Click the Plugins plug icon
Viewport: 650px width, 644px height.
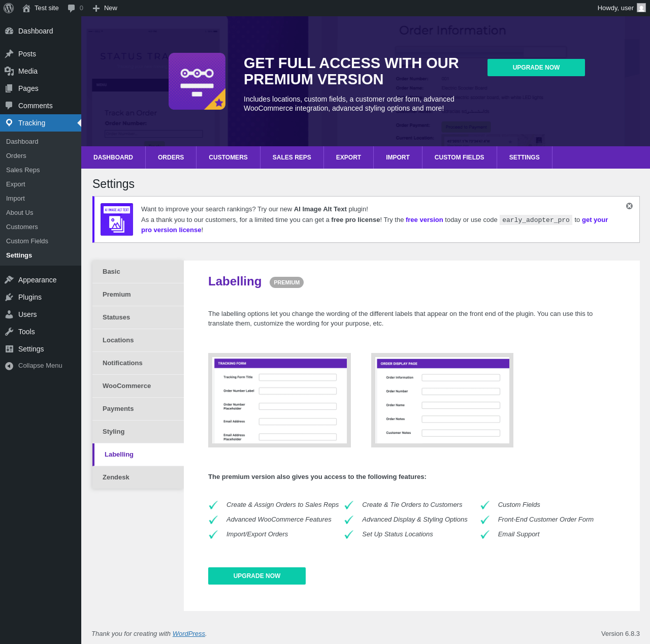click(9, 297)
